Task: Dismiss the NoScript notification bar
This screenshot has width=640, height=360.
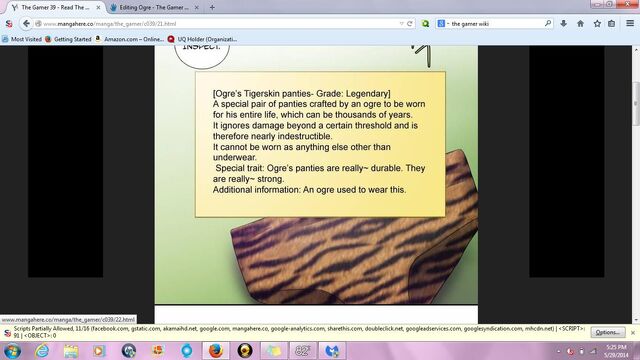Action: (x=633, y=333)
